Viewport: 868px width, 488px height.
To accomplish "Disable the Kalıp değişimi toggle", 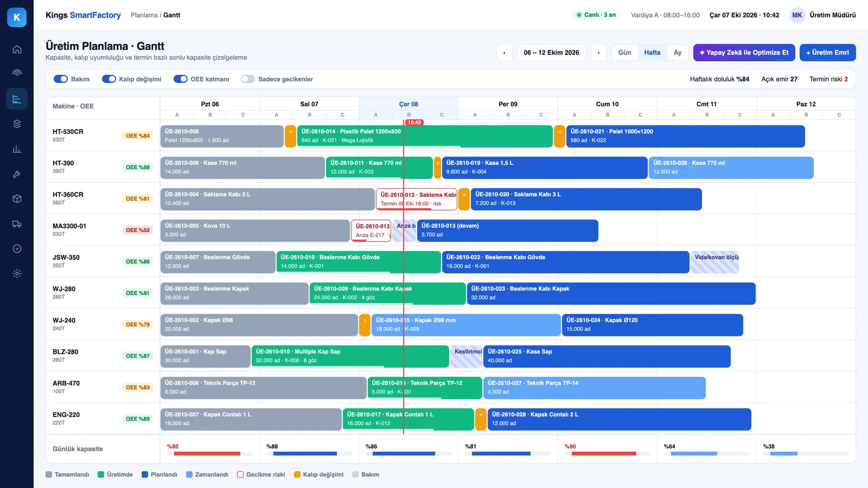I will point(109,79).
